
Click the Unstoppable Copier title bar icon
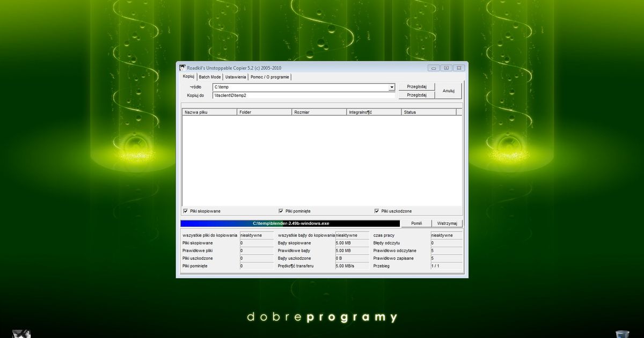click(182, 68)
